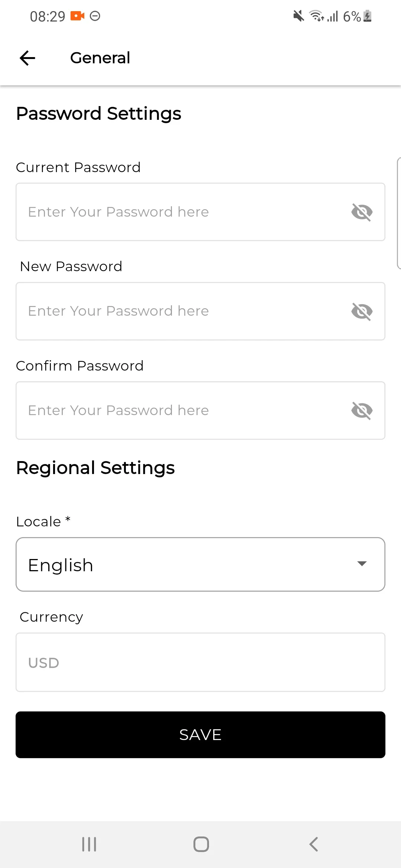Click into the New Password field
Screen dimensions: 401x868
point(178,311)
